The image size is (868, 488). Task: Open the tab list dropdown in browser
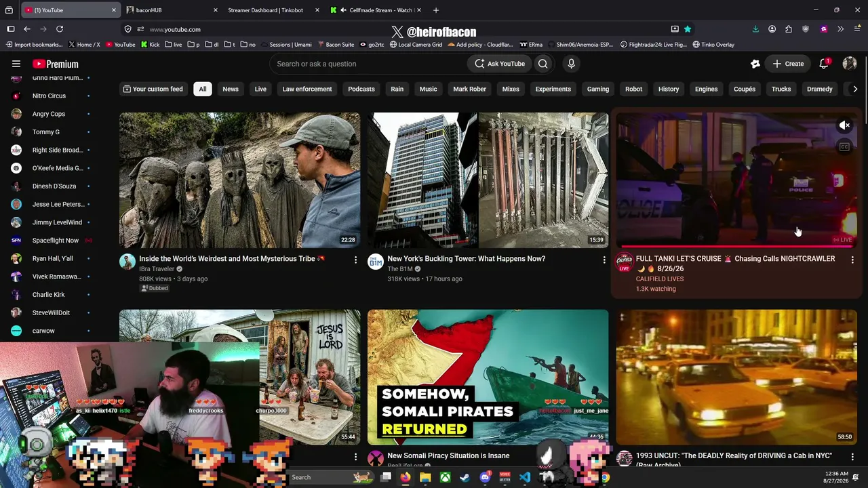[9, 10]
